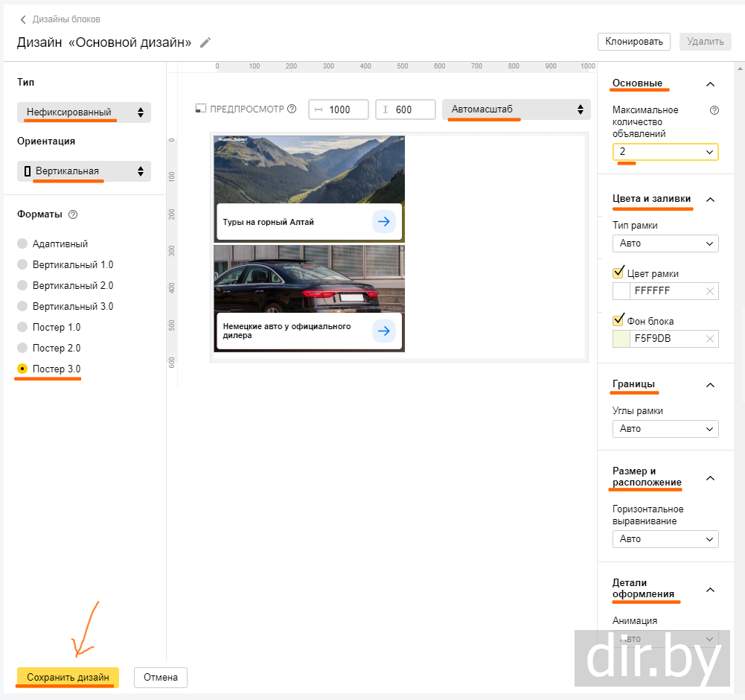Click the Отмена button
745x700 pixels.
[x=161, y=677]
